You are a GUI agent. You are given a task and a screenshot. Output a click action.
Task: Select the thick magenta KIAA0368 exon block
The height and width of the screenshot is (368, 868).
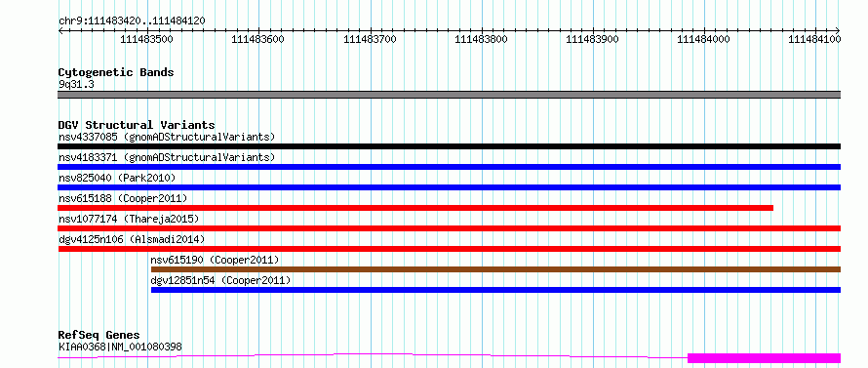(764, 358)
